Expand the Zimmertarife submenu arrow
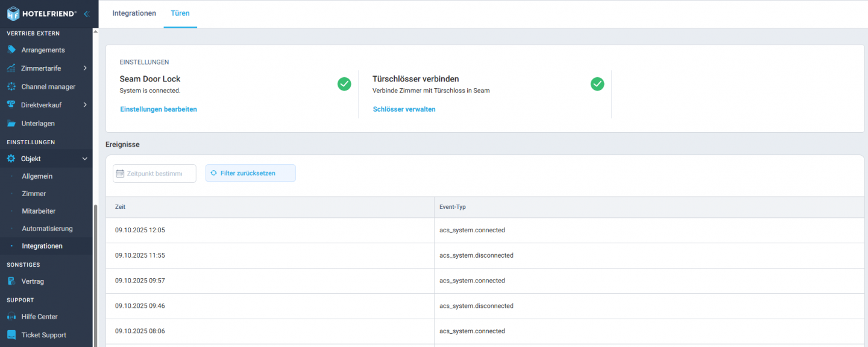The height and width of the screenshot is (347, 868). pyautogui.click(x=85, y=68)
